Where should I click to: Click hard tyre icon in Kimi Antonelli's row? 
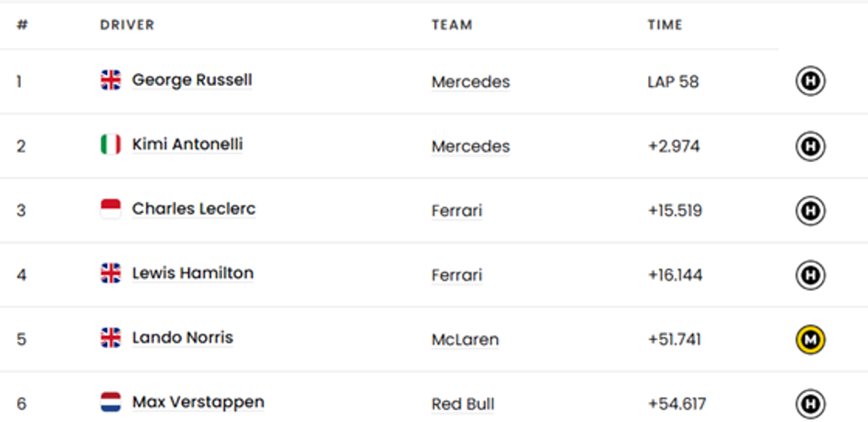point(810,146)
